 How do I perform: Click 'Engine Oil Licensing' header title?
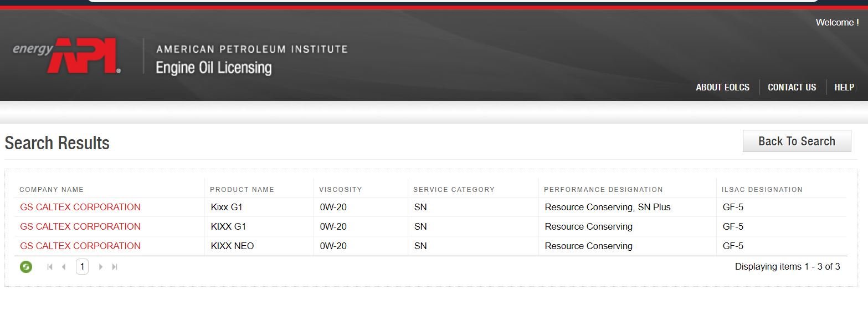pos(214,68)
